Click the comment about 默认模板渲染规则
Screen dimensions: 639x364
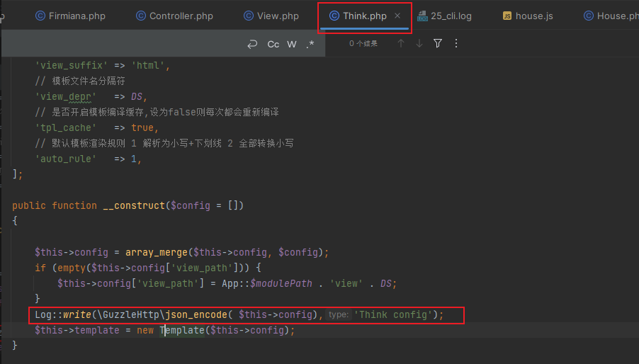(164, 143)
